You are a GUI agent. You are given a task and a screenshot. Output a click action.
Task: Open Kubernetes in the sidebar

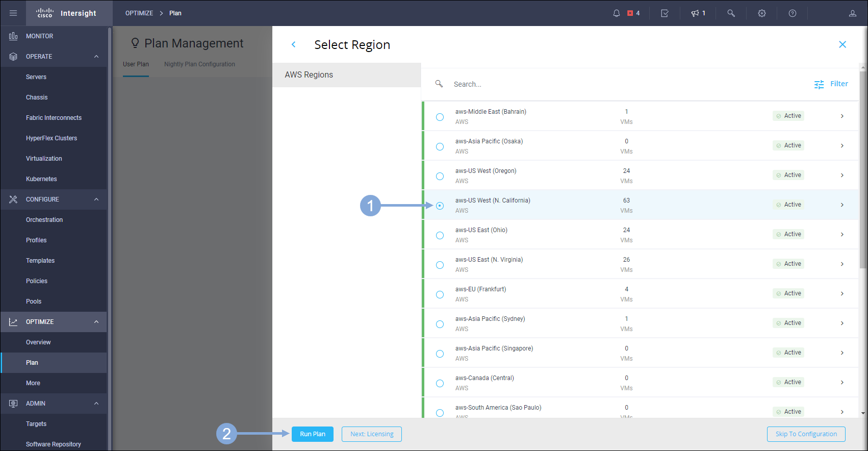(x=41, y=179)
